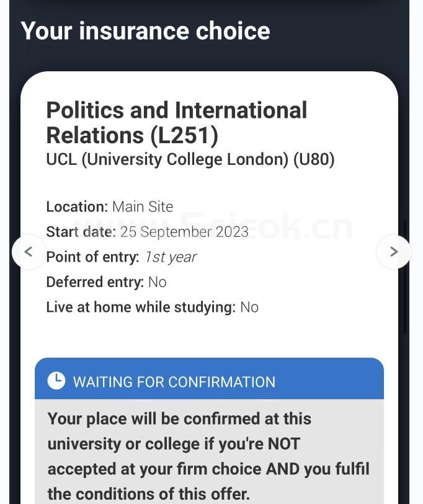
Task: Click the "Start date:" field label
Action: 81,232
